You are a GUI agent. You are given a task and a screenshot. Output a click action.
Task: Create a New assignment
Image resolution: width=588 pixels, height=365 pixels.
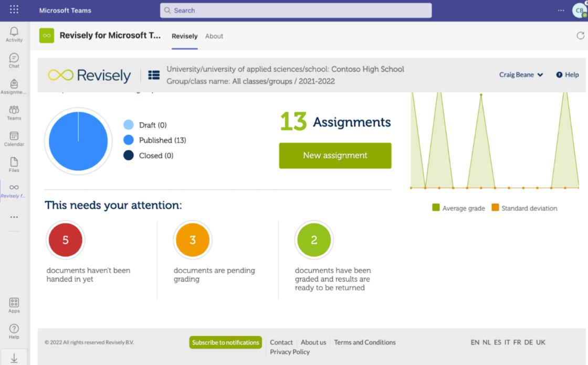click(x=335, y=156)
